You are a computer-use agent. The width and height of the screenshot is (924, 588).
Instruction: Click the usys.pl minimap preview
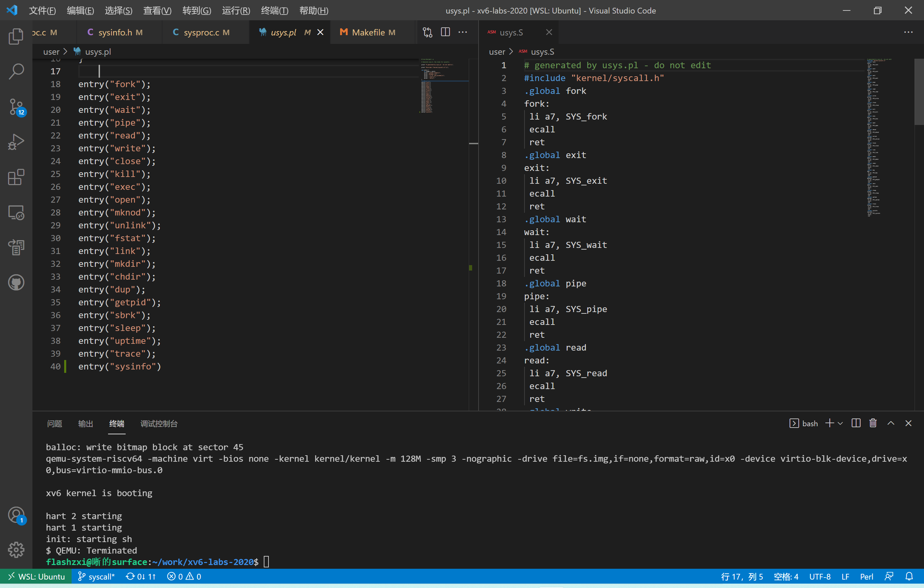click(444, 85)
